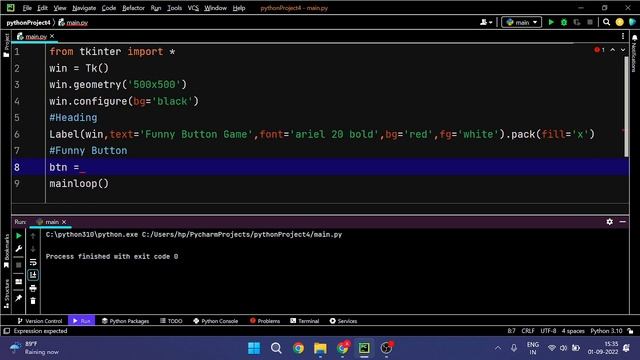Click the CRLF line separator selector
Screen dimensions: 640x360
point(528,331)
